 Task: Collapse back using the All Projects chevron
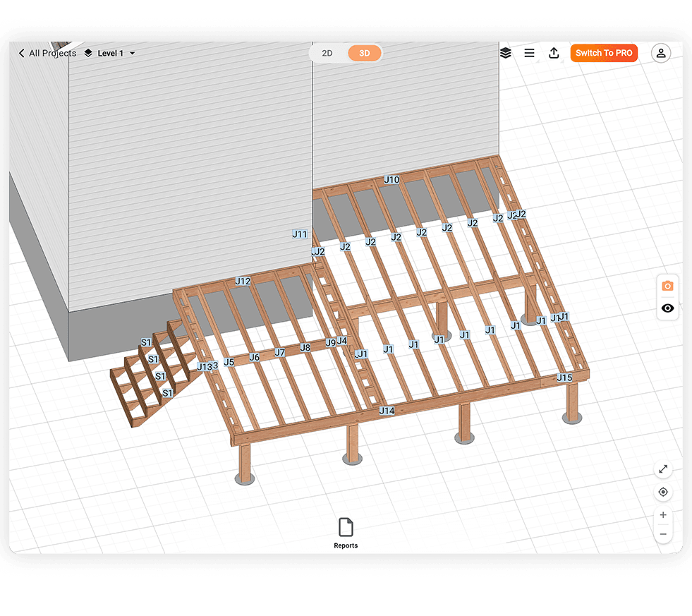point(20,53)
